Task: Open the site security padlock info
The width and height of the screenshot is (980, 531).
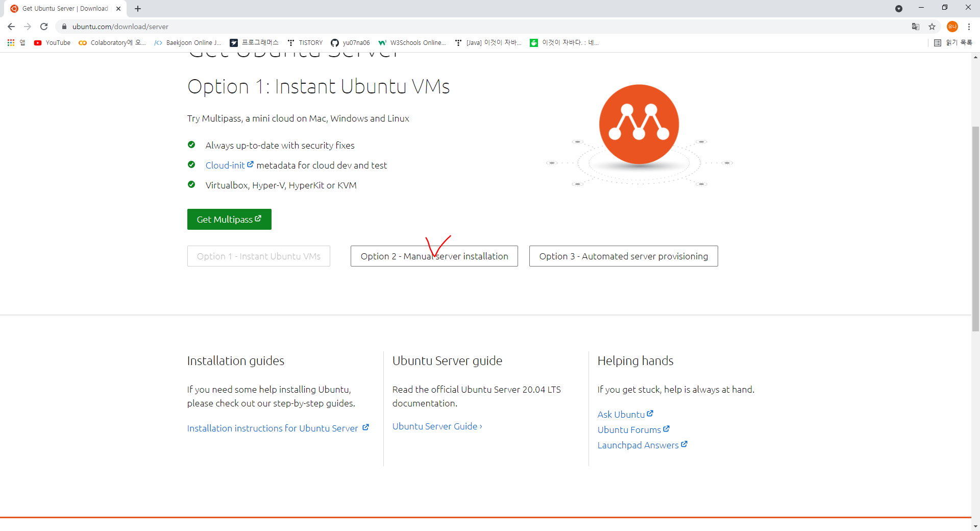Action: (64, 27)
